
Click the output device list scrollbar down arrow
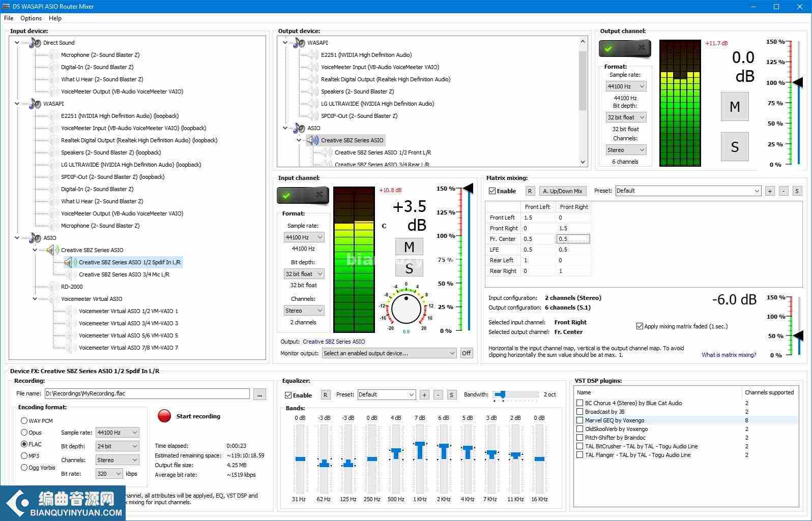583,162
